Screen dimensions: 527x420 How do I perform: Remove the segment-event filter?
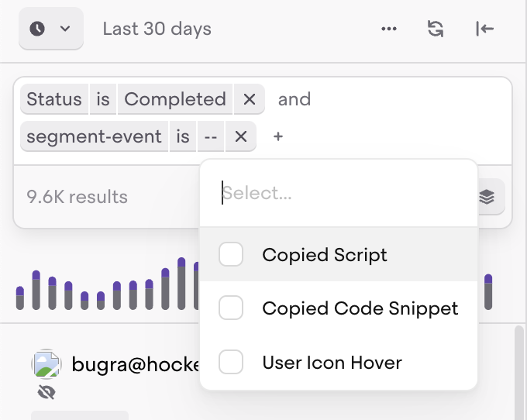tap(240, 136)
